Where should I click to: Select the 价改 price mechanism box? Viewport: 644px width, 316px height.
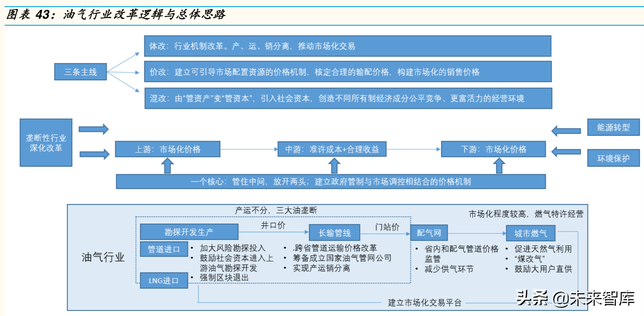pyautogui.click(x=348, y=72)
